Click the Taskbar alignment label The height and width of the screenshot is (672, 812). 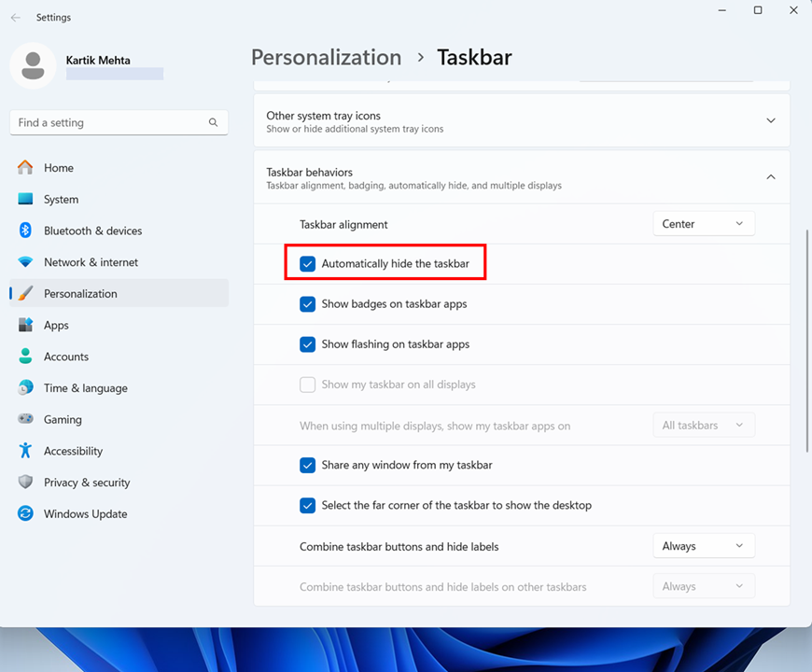click(343, 225)
